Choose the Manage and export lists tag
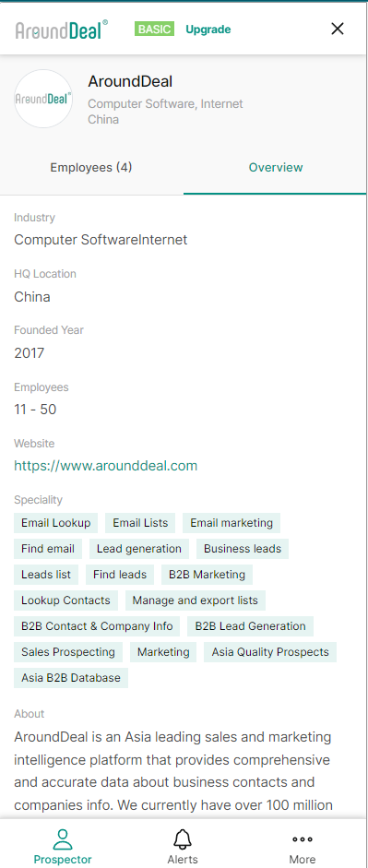 coord(196,600)
